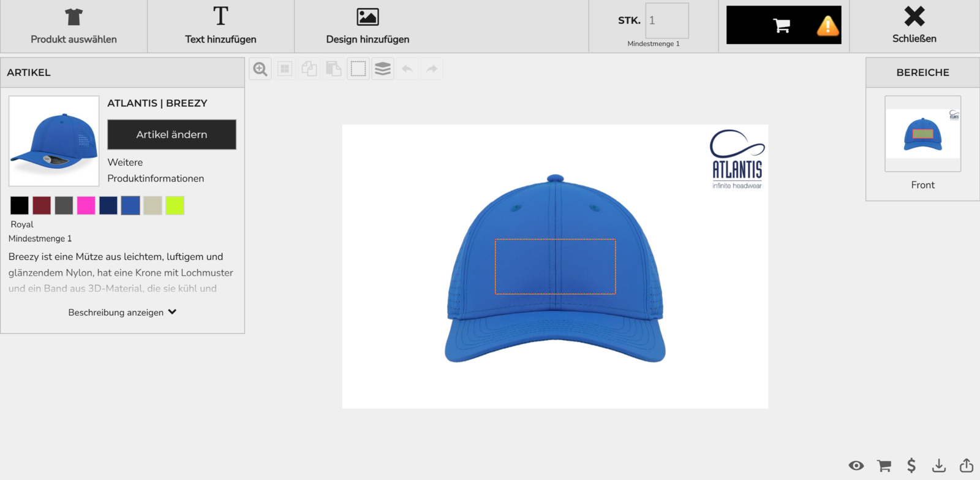Screen dimensions: 980x480
Task: Expand Beschreibung anzeigen section
Action: pyautogui.click(x=123, y=313)
